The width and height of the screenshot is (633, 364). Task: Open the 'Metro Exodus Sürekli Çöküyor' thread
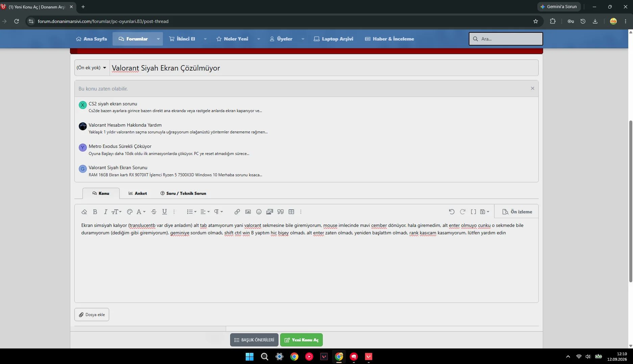click(120, 146)
